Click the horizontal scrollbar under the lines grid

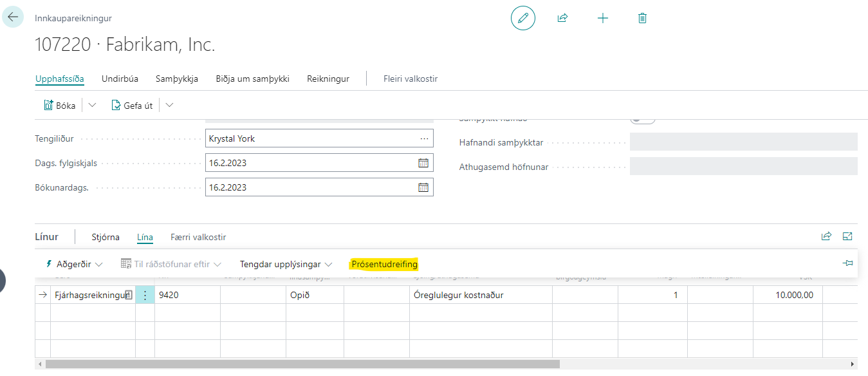[302, 364]
